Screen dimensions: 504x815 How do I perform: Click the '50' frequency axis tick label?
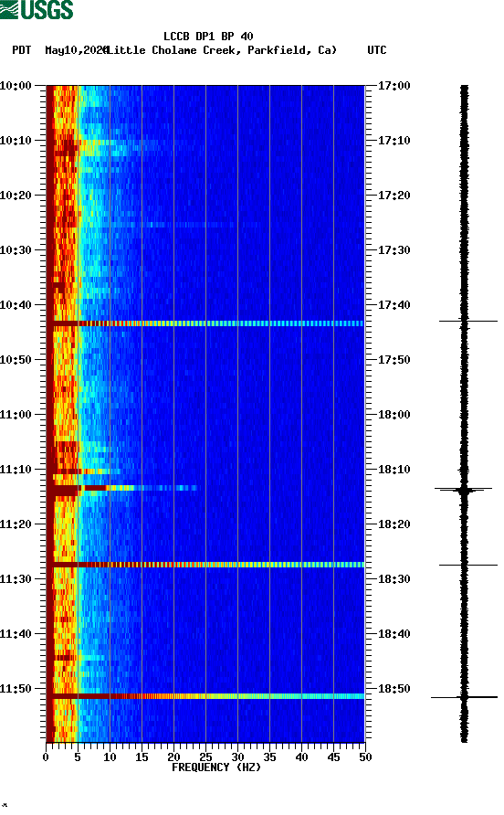click(x=365, y=757)
